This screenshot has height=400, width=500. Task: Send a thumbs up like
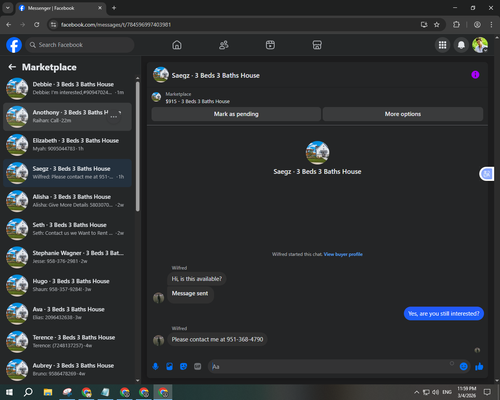coord(479,367)
